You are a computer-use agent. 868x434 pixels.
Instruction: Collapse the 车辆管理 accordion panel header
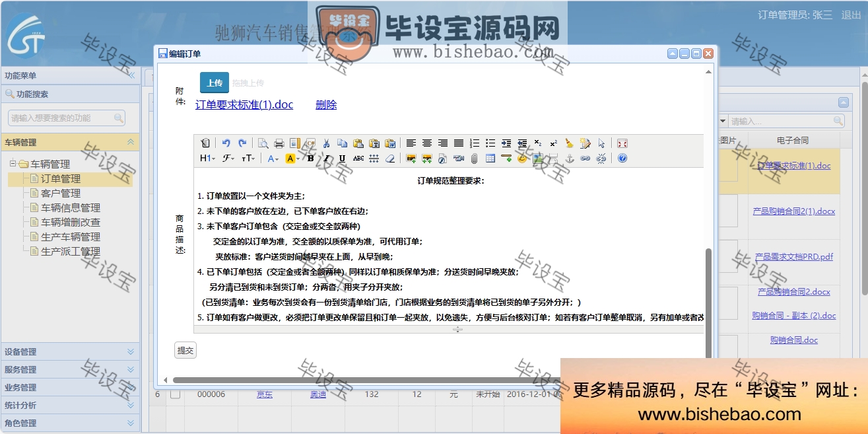[70, 142]
